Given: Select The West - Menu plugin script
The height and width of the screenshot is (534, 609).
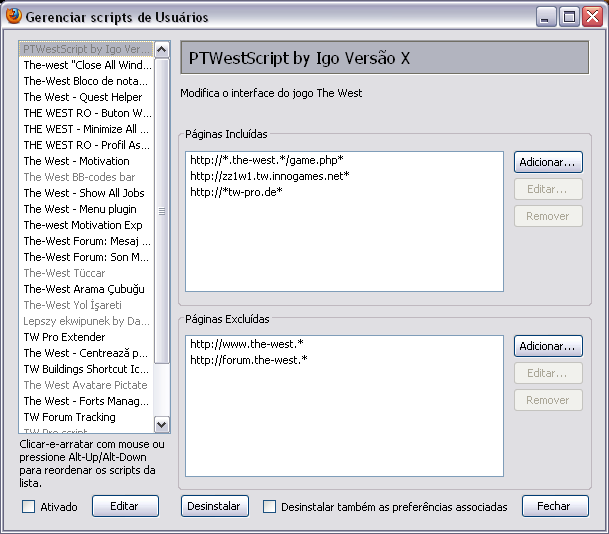Looking at the screenshot, I should click(86, 209).
